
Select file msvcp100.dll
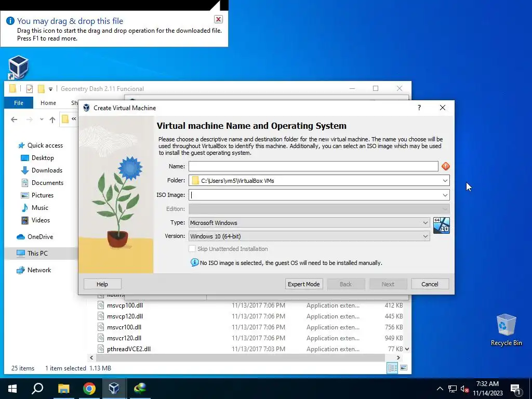(125, 305)
